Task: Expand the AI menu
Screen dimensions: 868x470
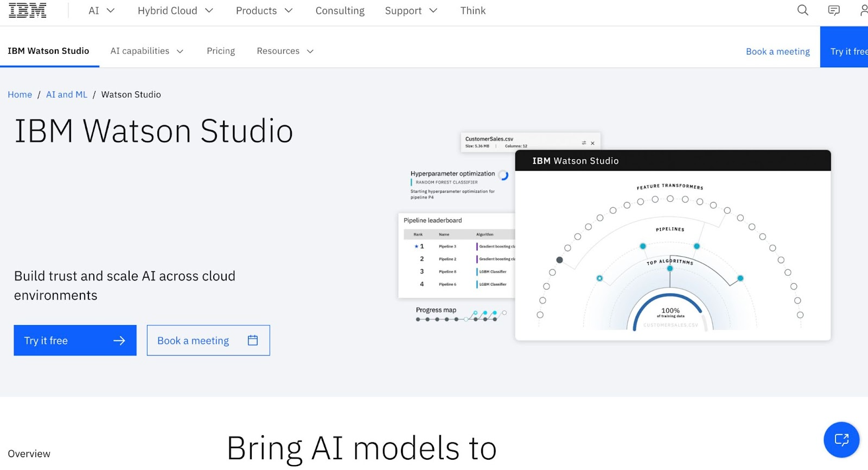Action: pos(101,10)
